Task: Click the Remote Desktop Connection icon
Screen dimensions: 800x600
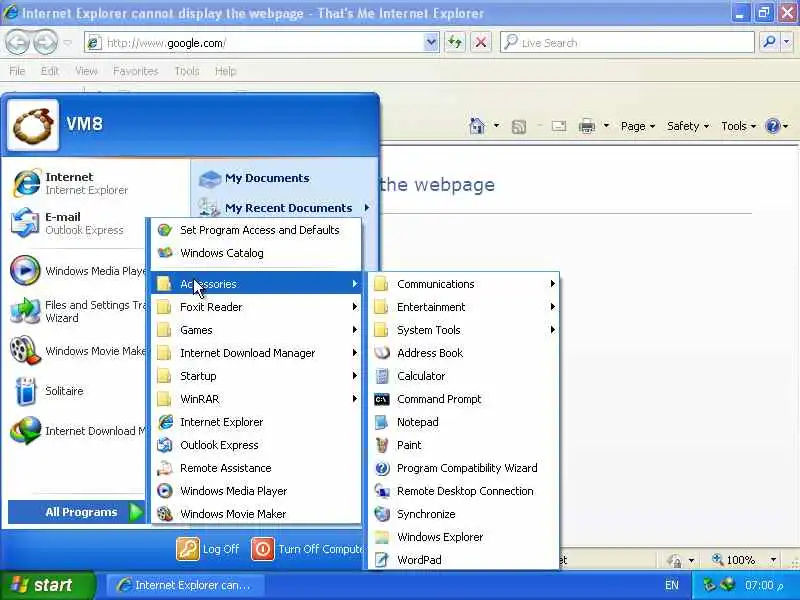Action: 382,491
